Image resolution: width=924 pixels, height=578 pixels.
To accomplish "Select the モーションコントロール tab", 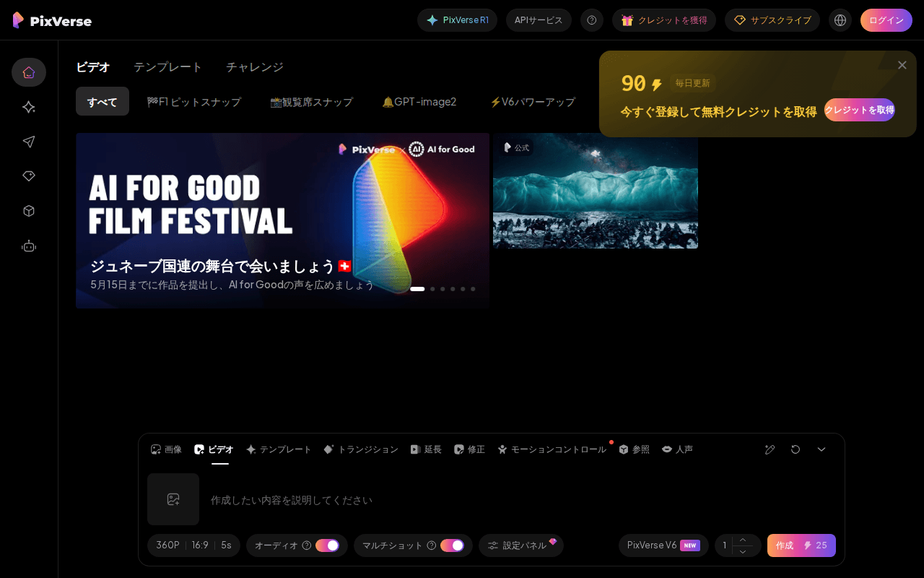I will (552, 449).
